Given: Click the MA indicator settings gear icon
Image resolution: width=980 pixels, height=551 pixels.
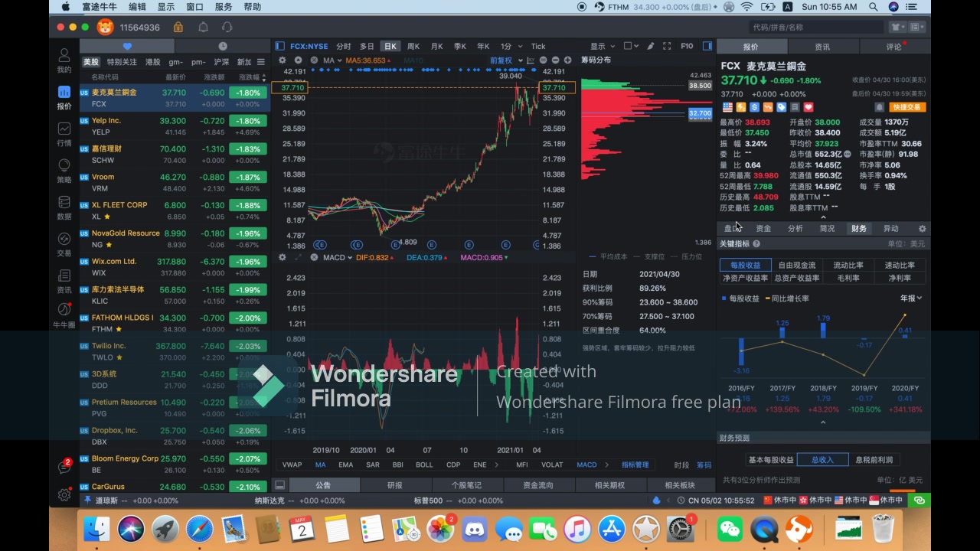Looking at the screenshot, I should (x=282, y=60).
